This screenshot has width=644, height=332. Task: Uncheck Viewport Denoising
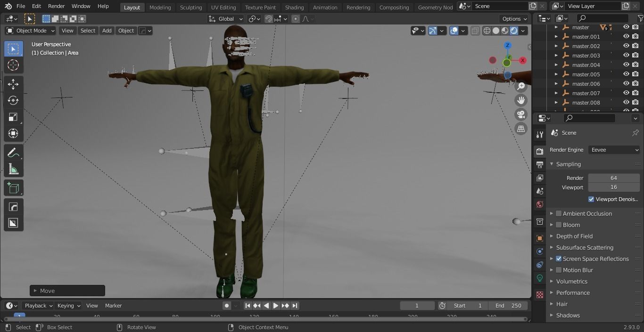[x=591, y=199]
